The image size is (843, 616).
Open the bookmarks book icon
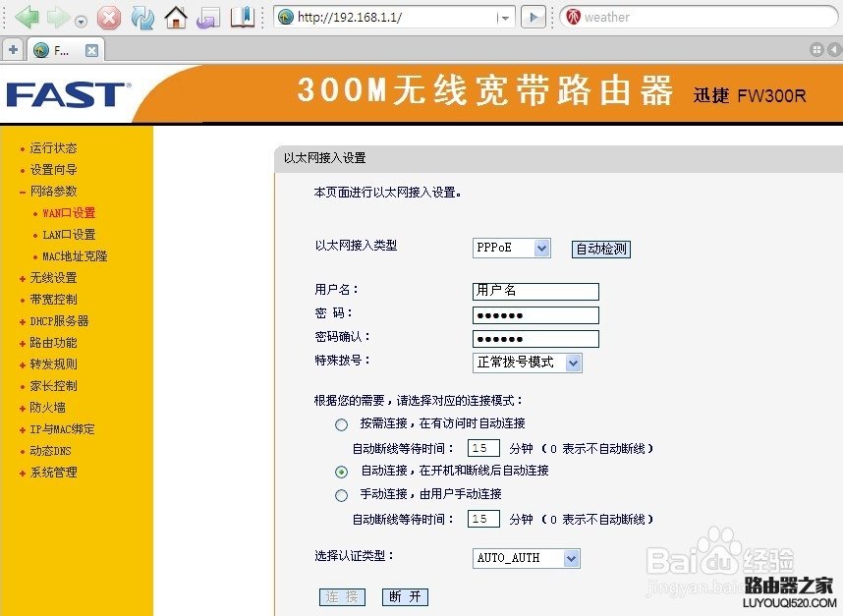tap(243, 18)
